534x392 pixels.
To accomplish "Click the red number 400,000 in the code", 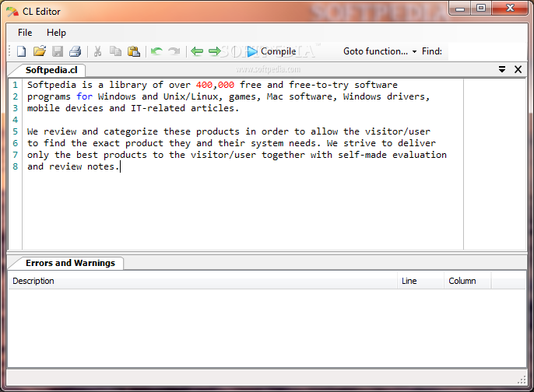I will (215, 85).
